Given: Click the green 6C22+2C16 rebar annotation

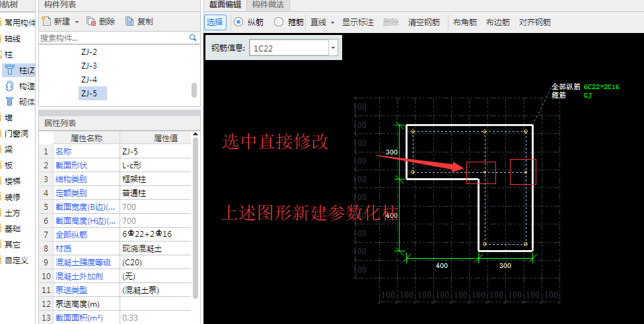Looking at the screenshot, I should (x=601, y=87).
